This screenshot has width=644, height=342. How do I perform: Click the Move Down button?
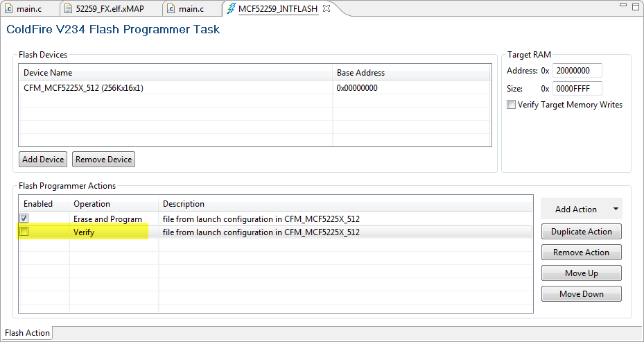[581, 294]
